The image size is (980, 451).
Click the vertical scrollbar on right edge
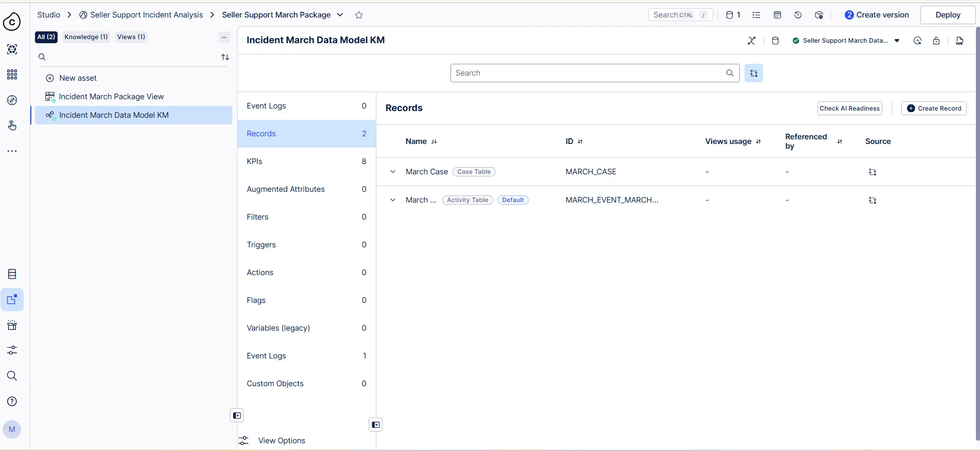tap(977, 231)
